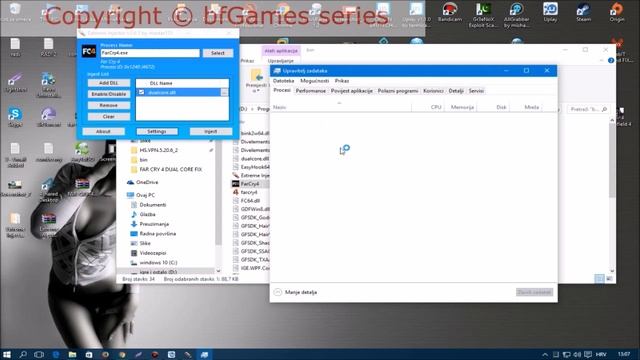This screenshot has width=640, height=360.
Task: Click the Inject button
Action: coord(211,131)
